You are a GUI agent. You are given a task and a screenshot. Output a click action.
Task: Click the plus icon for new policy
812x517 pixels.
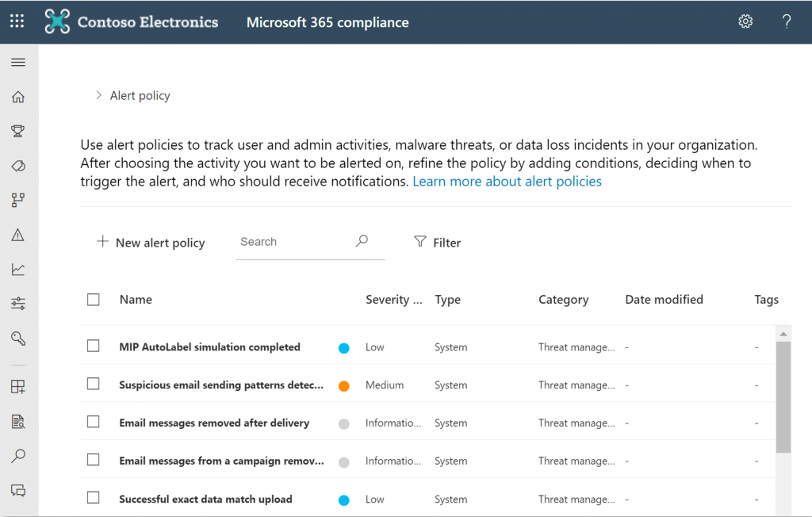click(102, 241)
